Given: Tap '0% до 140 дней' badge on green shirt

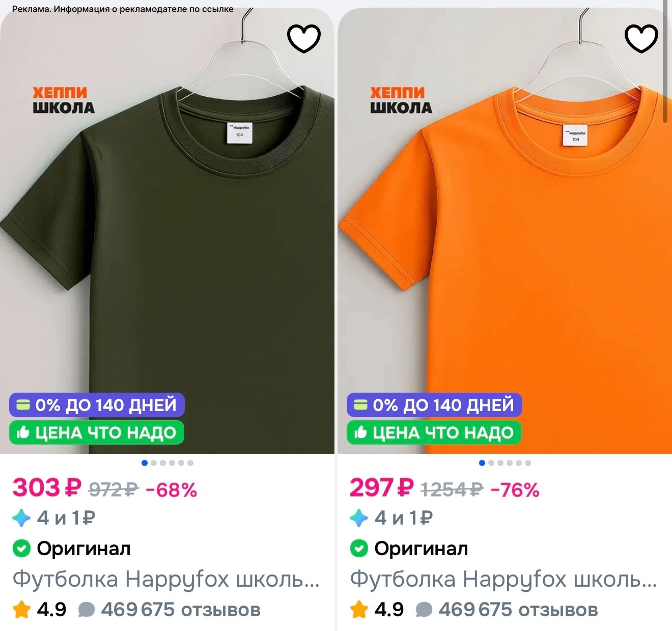Looking at the screenshot, I should pos(97,405).
